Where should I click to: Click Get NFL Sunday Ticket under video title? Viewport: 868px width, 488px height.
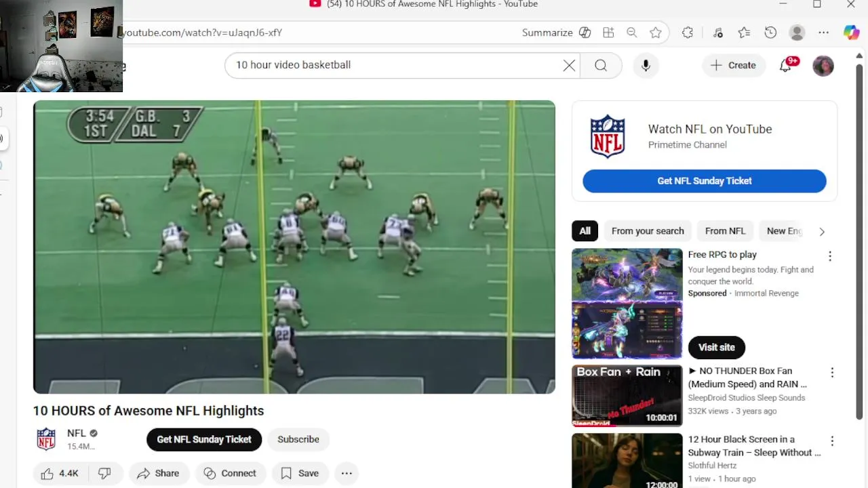204,439
